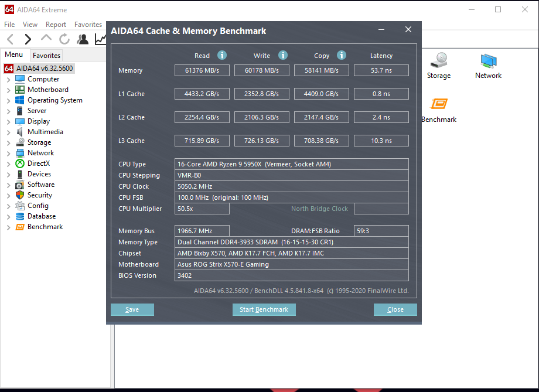Screen dimensions: 539x392
Task: Click the Close button in benchmark dialog
Action: 395,309
